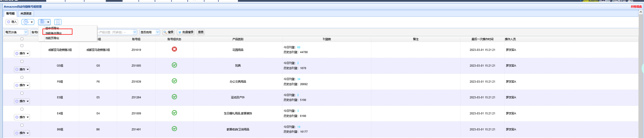Click the trash can delete icon
644x138 pixels.
[x=58, y=22]
